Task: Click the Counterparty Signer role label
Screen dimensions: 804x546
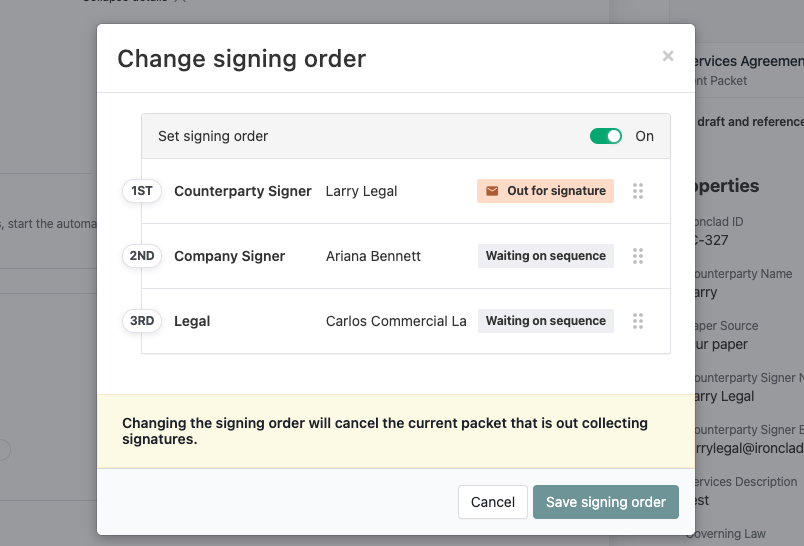Action: 243,191
